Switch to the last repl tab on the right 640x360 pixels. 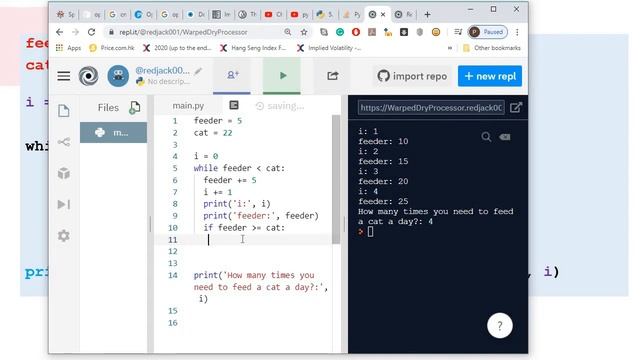(x=403, y=14)
